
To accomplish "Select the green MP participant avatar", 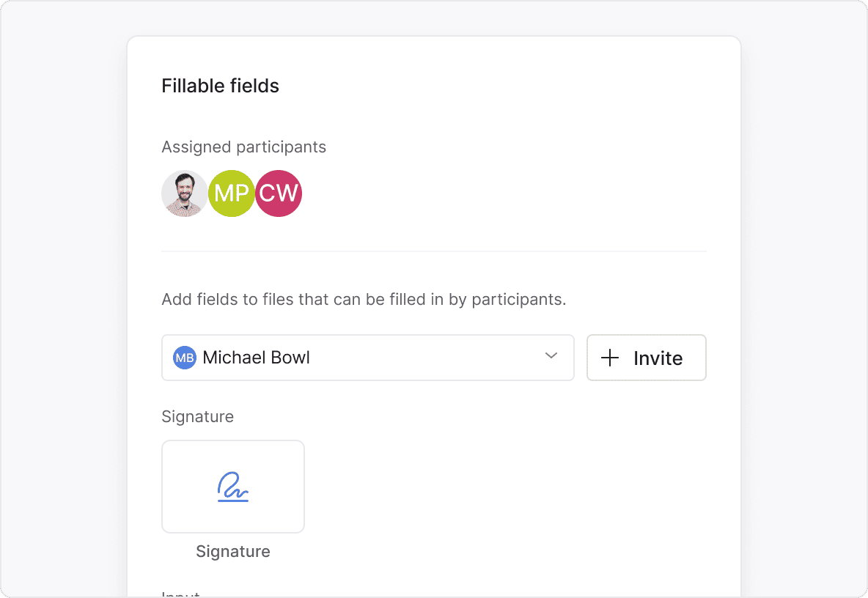I will 232,193.
